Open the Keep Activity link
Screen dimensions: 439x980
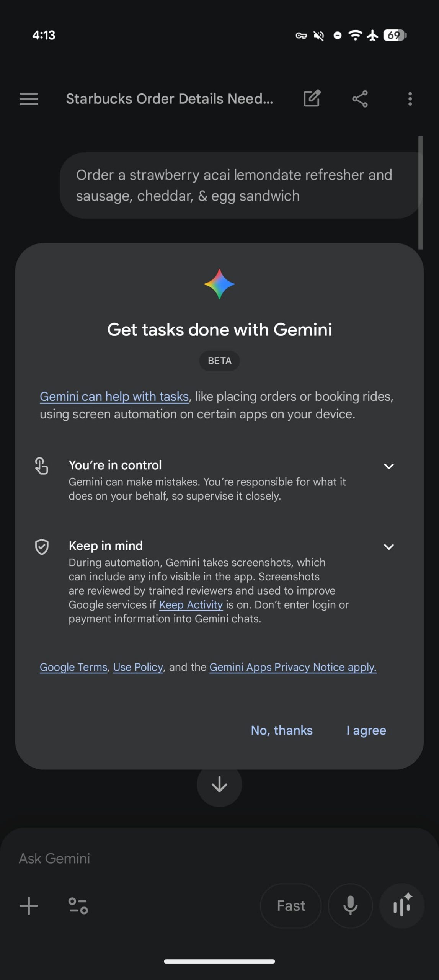click(x=191, y=604)
